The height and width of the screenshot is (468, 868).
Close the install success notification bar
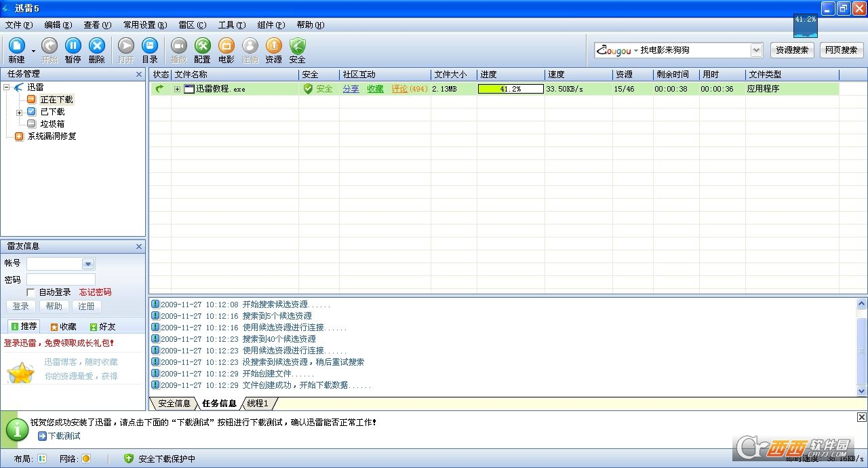(862, 417)
